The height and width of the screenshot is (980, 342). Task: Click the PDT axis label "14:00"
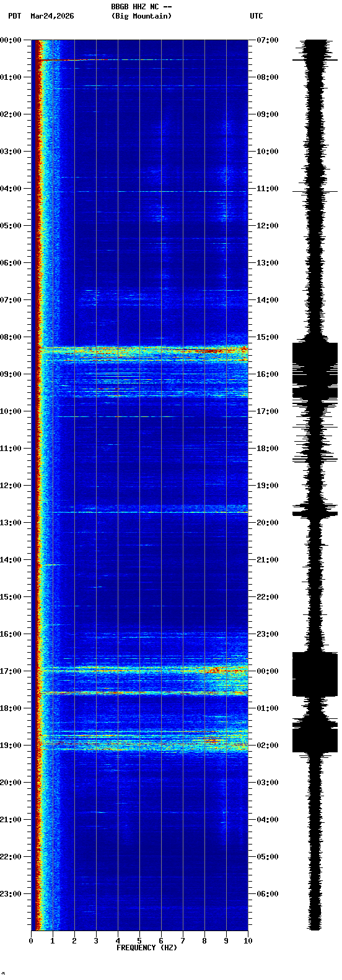11,560
